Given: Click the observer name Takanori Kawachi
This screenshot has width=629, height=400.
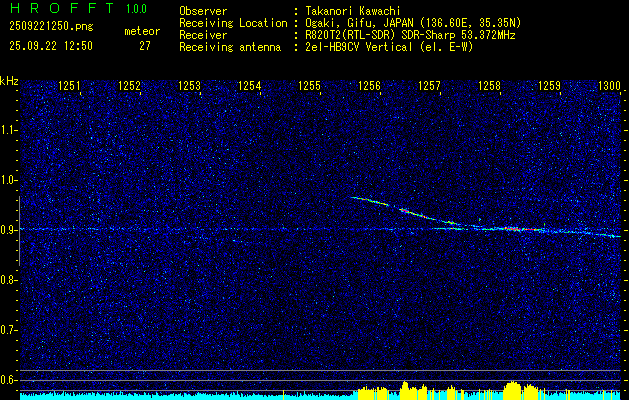Looking at the screenshot, I should (353, 11).
